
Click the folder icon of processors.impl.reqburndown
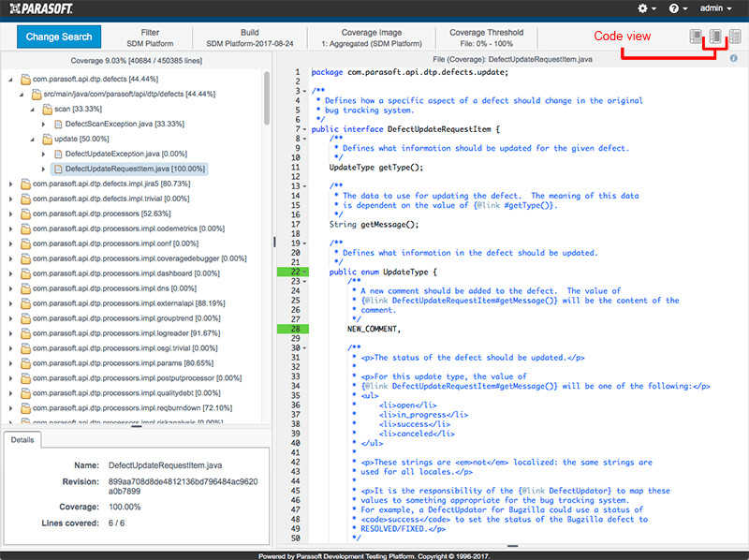(x=25, y=408)
